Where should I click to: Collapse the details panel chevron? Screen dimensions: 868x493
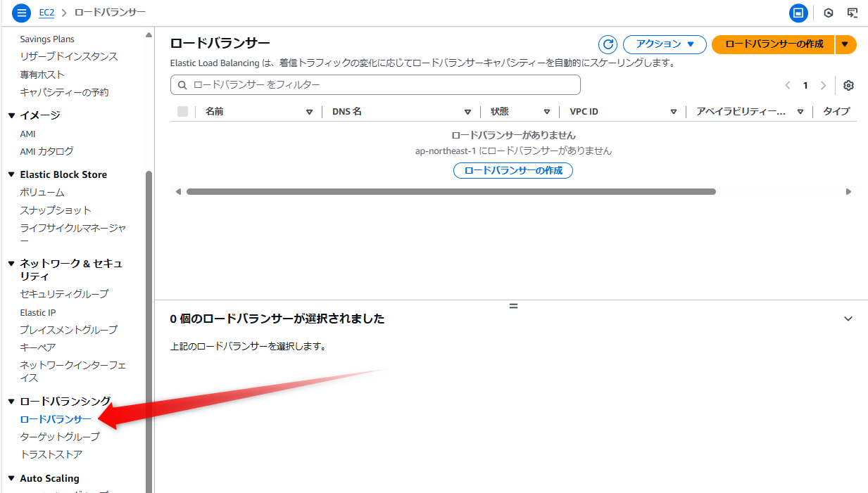click(848, 319)
